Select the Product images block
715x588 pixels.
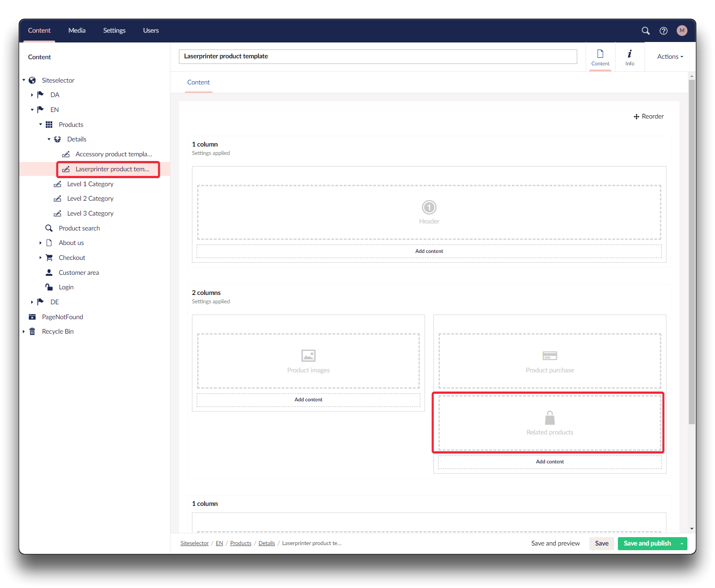[x=308, y=361]
